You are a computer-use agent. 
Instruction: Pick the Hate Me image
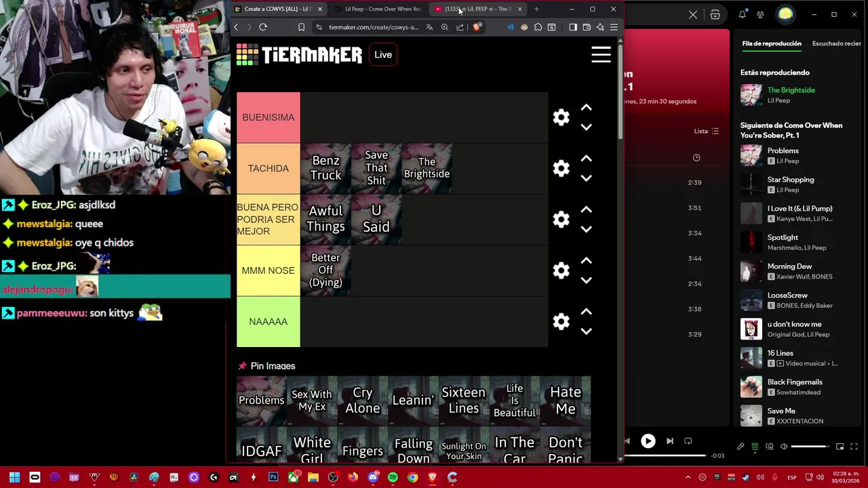tap(566, 401)
